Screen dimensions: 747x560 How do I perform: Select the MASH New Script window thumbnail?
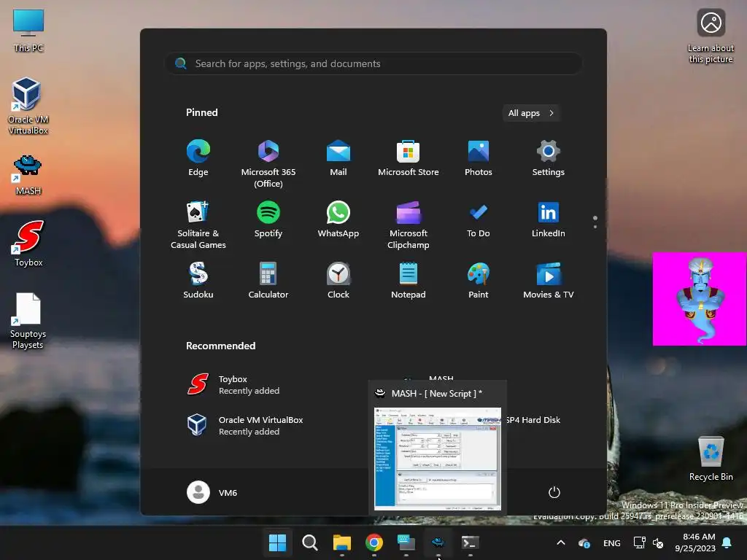(438, 459)
